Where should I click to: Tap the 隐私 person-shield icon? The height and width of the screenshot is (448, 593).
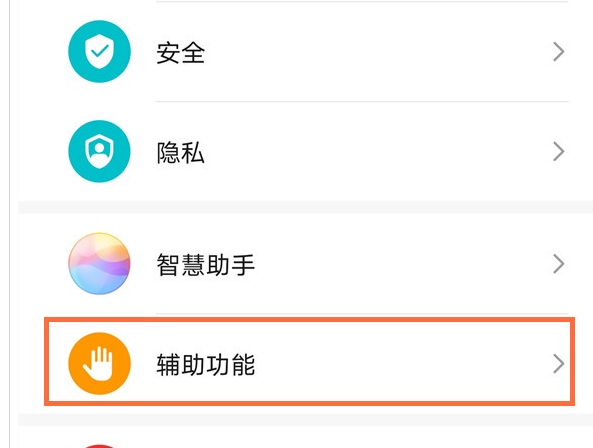tap(99, 151)
